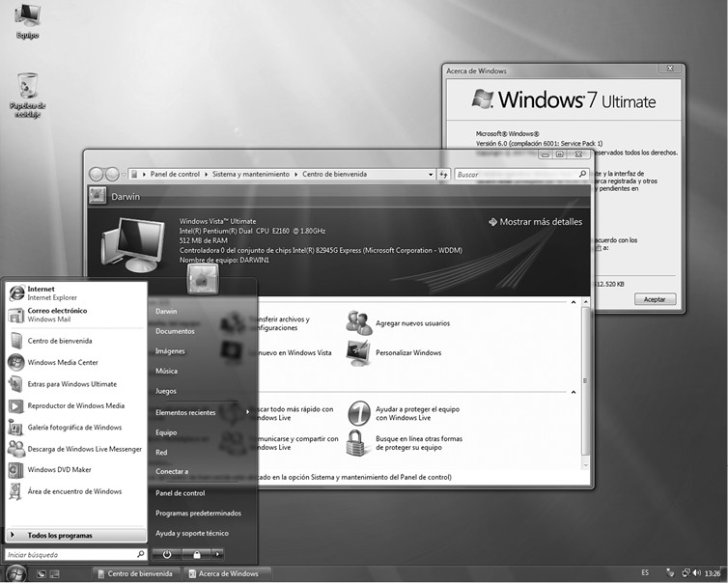Open Galería fotográfica de Windows
Image resolution: width=728 pixels, height=583 pixels.
(73, 428)
